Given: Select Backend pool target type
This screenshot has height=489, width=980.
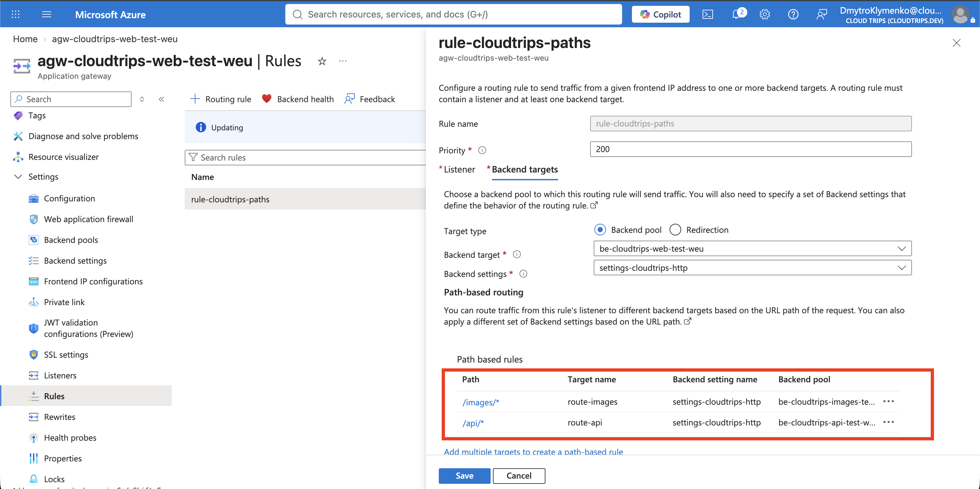Looking at the screenshot, I should pyautogui.click(x=600, y=230).
